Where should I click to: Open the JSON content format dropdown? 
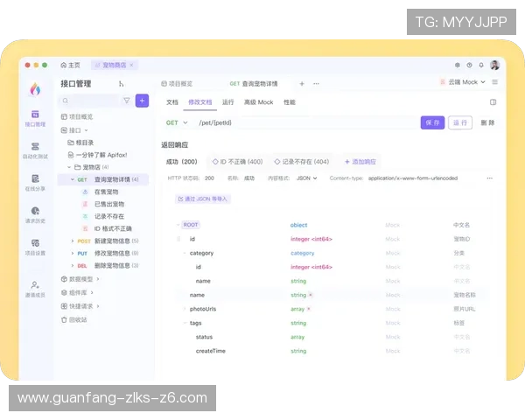(x=307, y=178)
